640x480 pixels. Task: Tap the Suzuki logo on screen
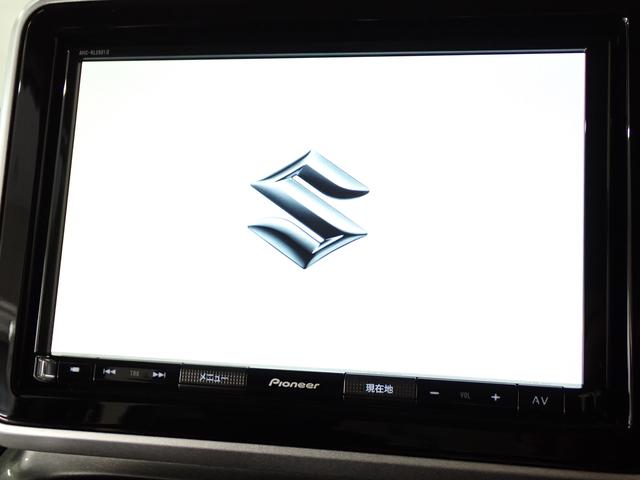point(309,209)
